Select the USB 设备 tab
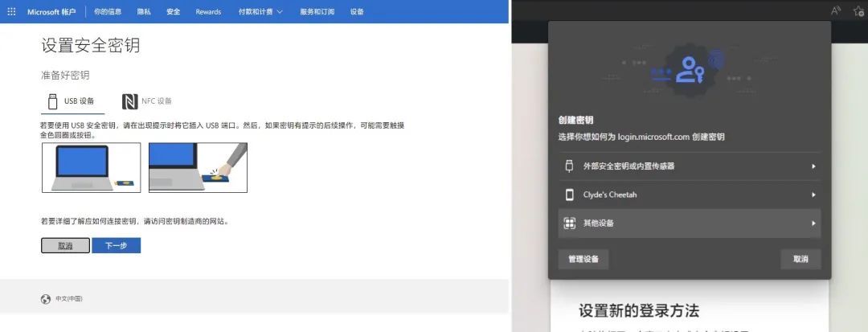868x332 pixels. 73,101
